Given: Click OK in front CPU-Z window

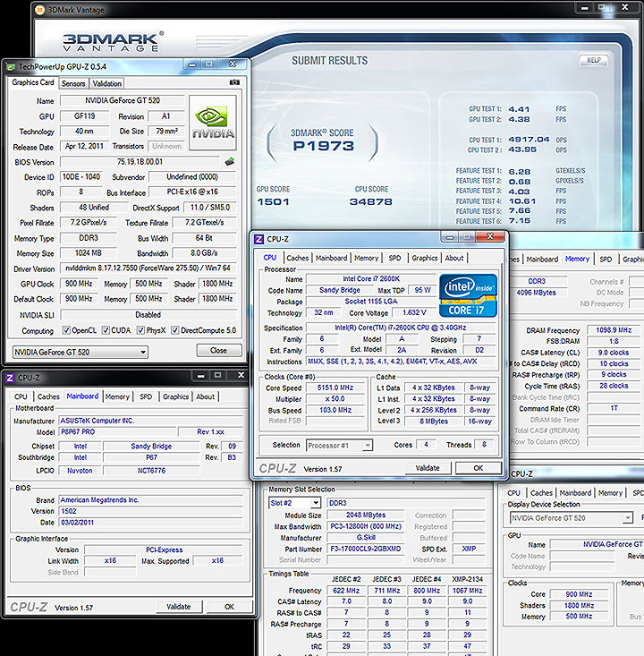Looking at the screenshot, I should click(479, 468).
